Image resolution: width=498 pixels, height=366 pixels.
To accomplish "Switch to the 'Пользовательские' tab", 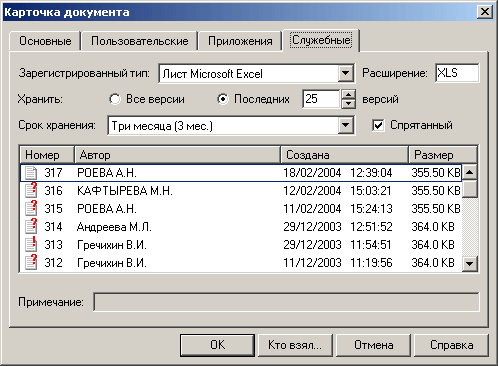I will (140, 41).
